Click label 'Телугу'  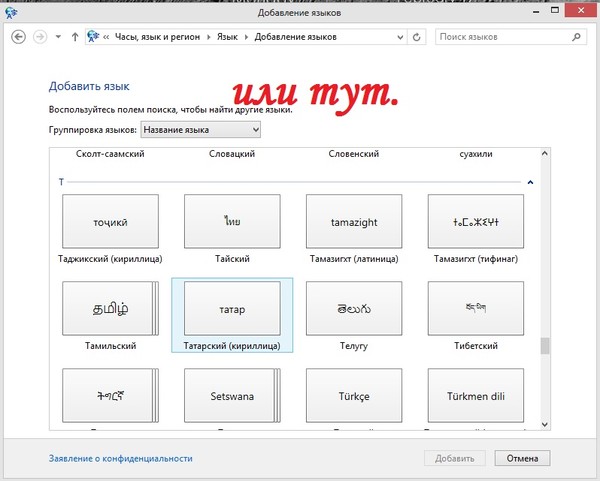[354, 346]
